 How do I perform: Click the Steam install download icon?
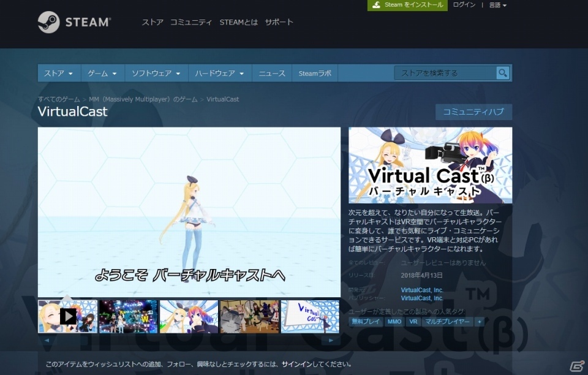tap(376, 6)
